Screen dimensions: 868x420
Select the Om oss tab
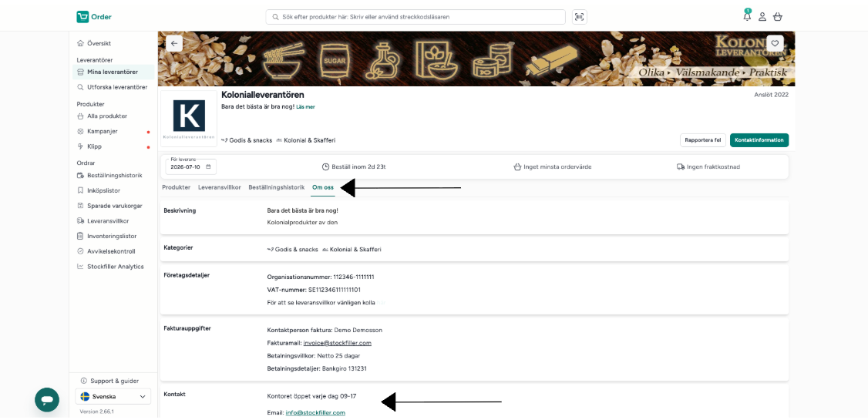(x=323, y=187)
